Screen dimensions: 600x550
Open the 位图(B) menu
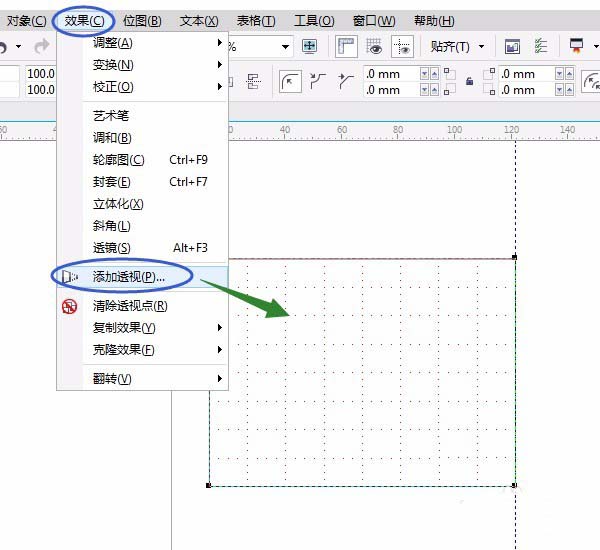tap(142, 21)
